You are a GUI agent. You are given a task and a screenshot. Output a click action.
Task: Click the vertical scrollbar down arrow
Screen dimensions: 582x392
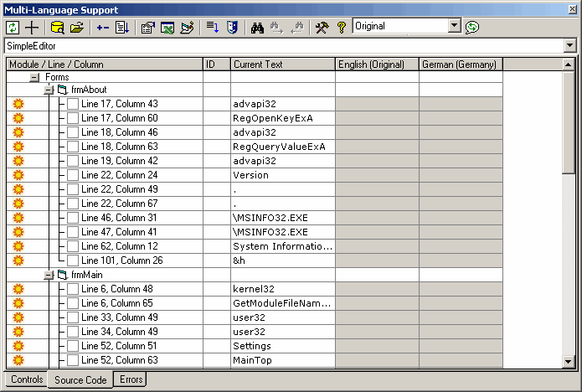(569, 361)
